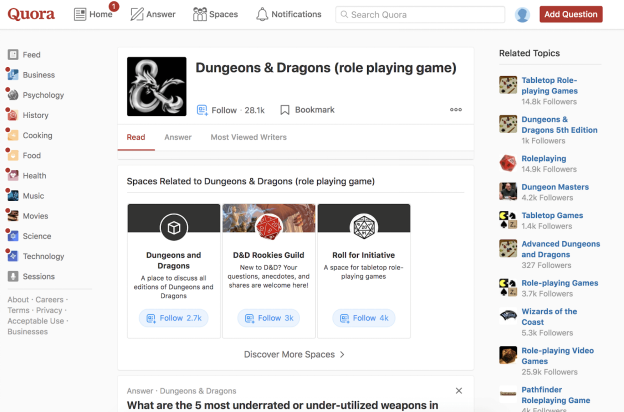Screen dimensions: 624x412
Task: Open Advanced Dungeons and Dragons topic
Action: coord(560,249)
